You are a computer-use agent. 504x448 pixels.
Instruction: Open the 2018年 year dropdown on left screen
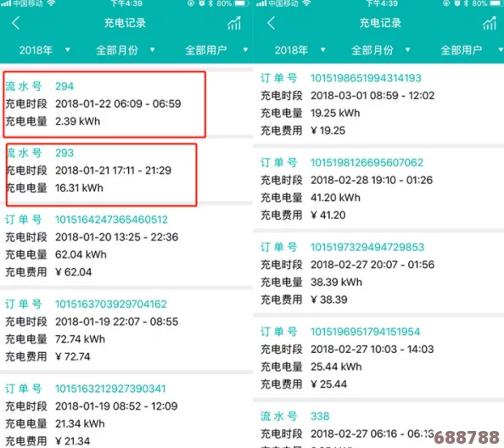tap(45, 50)
